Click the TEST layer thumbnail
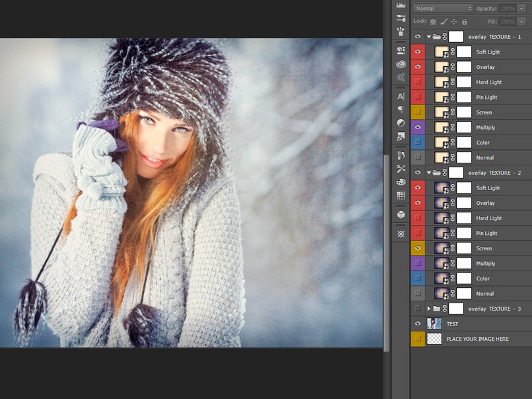The width and height of the screenshot is (532, 399). tap(434, 324)
